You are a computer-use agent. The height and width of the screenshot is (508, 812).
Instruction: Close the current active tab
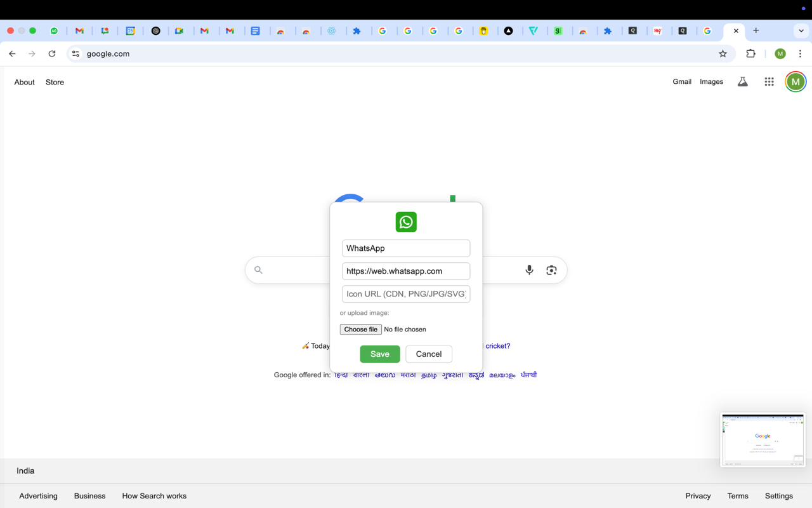pyautogui.click(x=736, y=30)
